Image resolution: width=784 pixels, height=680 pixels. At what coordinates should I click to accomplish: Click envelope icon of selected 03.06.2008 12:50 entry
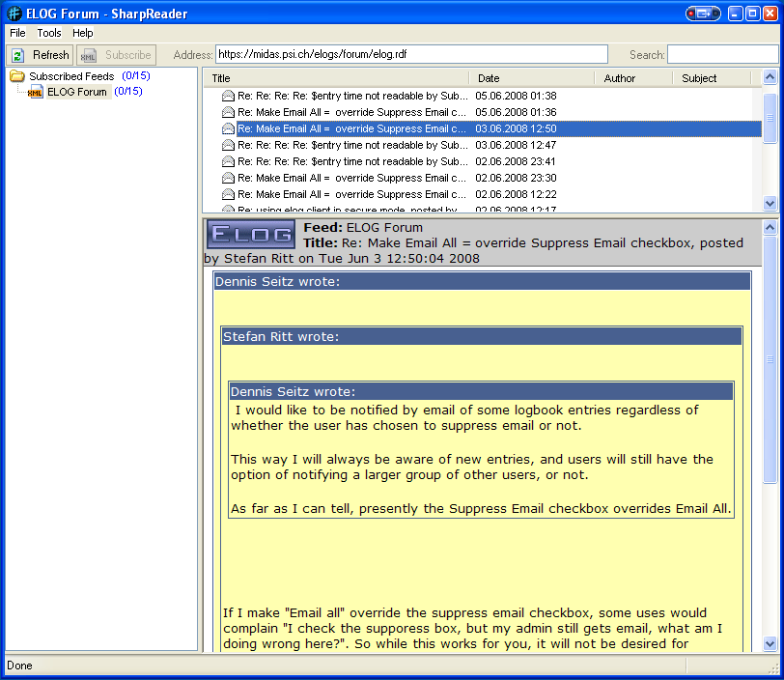tap(228, 128)
